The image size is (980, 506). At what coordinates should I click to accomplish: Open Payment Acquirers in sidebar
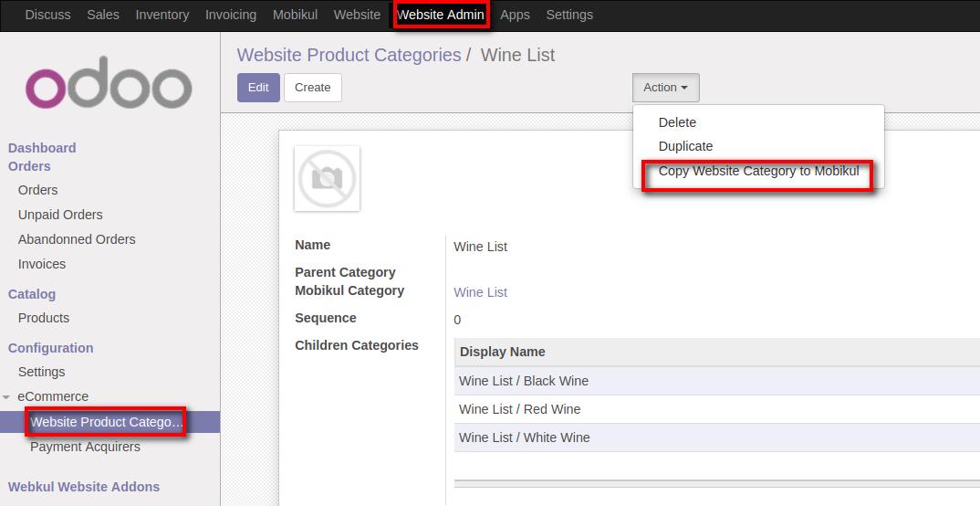tap(85, 447)
